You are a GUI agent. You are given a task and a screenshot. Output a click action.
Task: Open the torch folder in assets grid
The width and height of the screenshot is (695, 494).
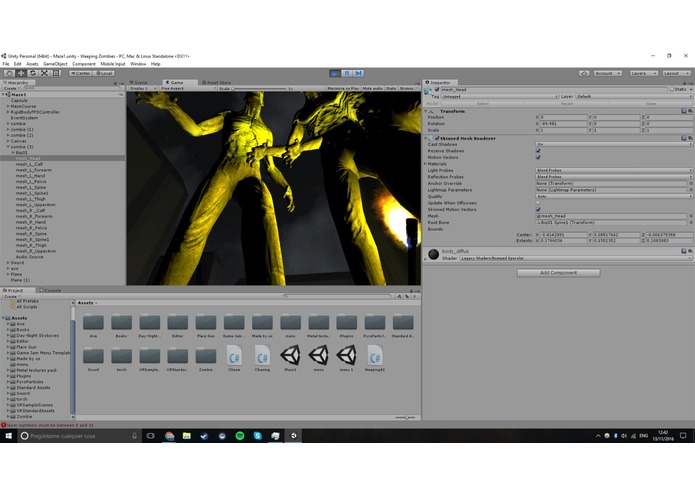[x=121, y=356]
